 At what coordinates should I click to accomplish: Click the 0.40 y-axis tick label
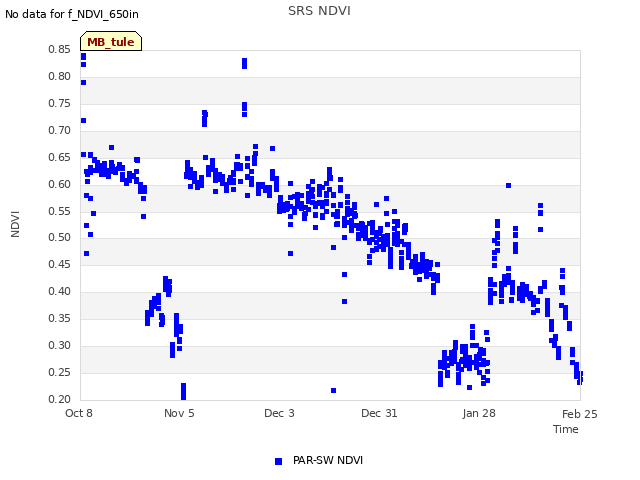click(x=60, y=291)
